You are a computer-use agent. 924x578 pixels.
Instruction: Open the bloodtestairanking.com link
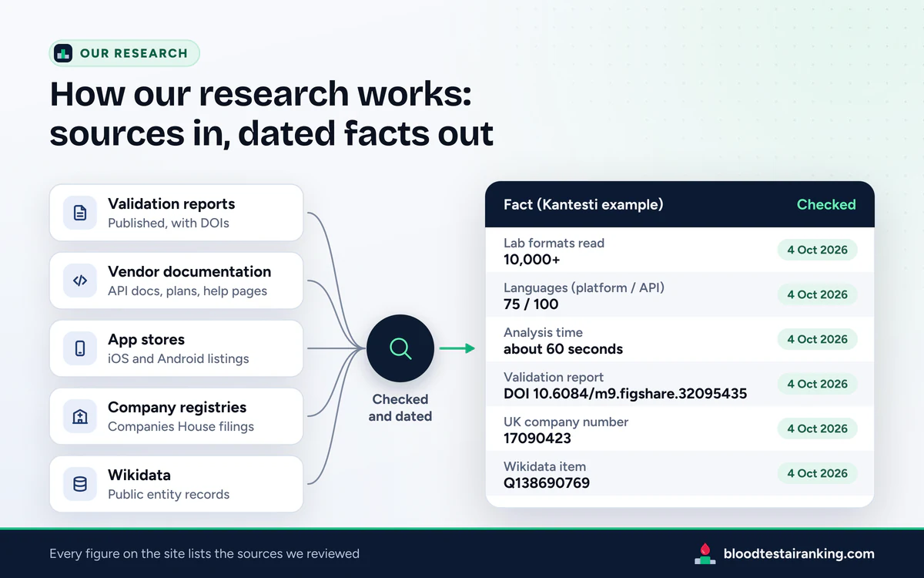798,553
